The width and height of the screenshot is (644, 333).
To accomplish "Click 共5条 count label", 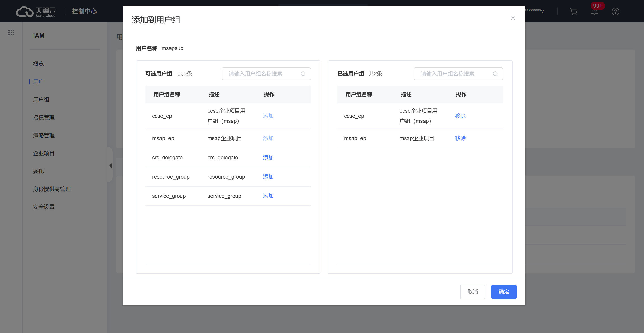I will 185,74.
